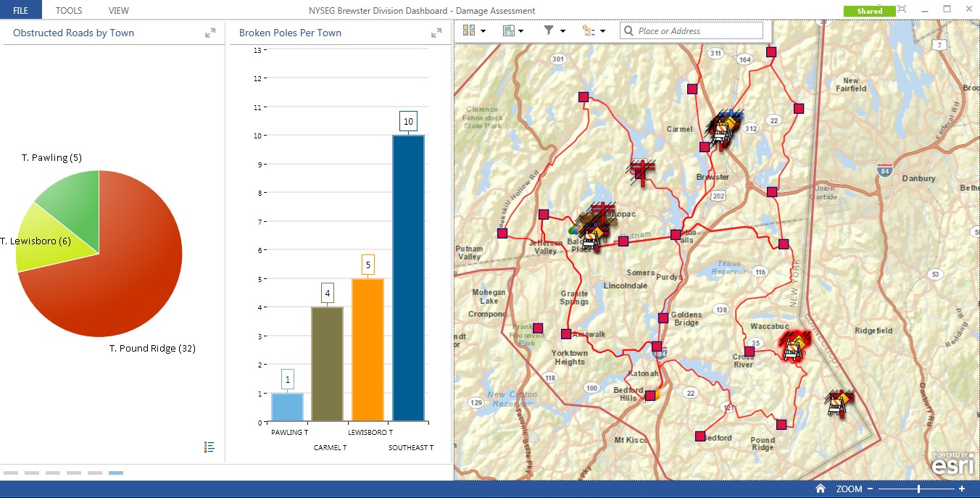Click the 'SOUTHEAST T' axis label
The height and width of the screenshot is (498, 980).
tap(411, 448)
